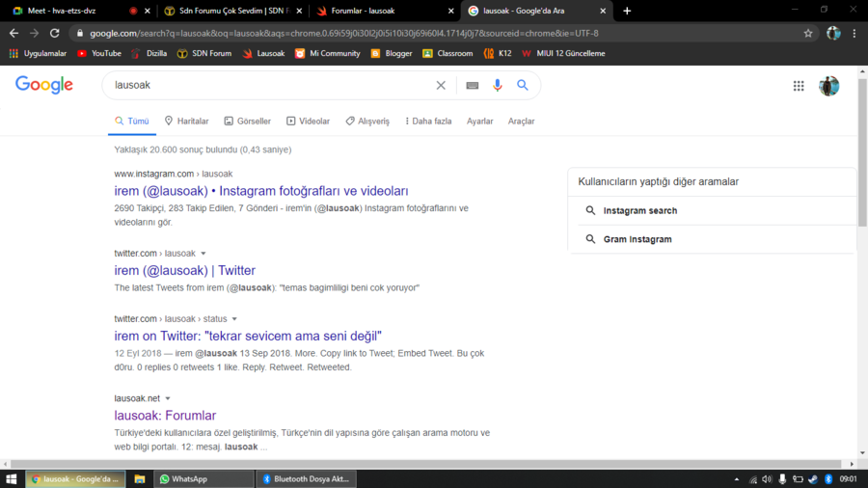This screenshot has height=488, width=868.
Task: Open SDN Forum bookmark
Action: [x=204, y=54]
